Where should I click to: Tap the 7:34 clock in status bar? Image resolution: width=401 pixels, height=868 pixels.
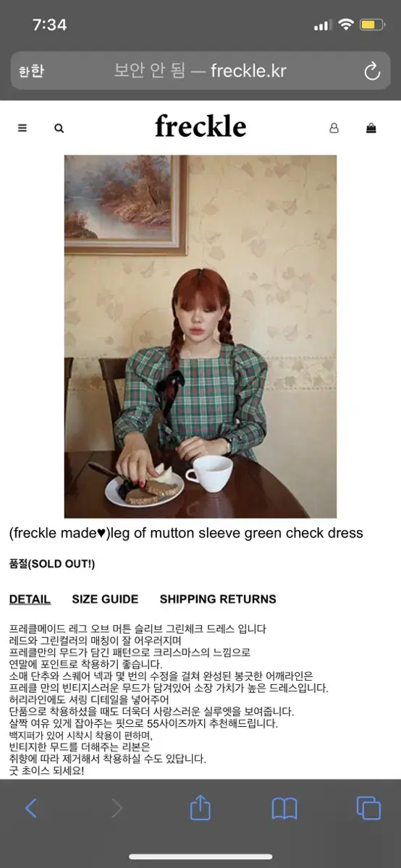tap(50, 25)
